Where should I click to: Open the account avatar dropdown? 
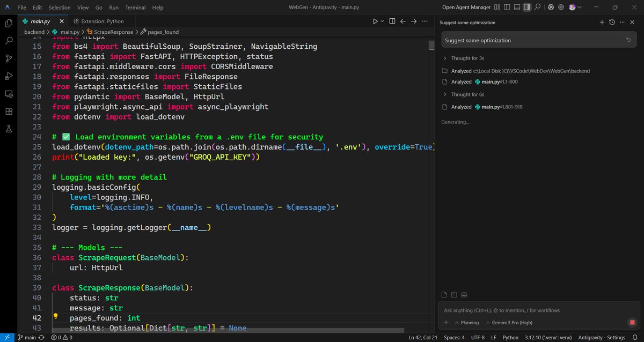575,8
